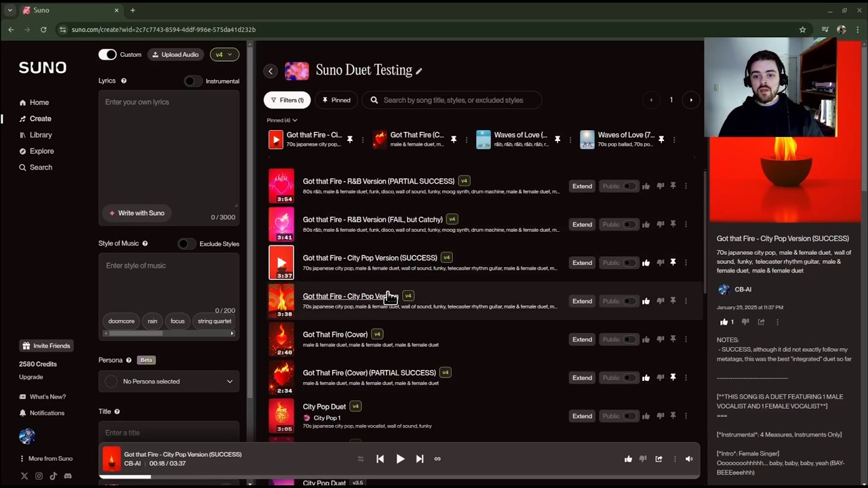Extend the R&B Version (PARTIAL SUCCESS) song
The height and width of the screenshot is (488, 868).
point(582,186)
